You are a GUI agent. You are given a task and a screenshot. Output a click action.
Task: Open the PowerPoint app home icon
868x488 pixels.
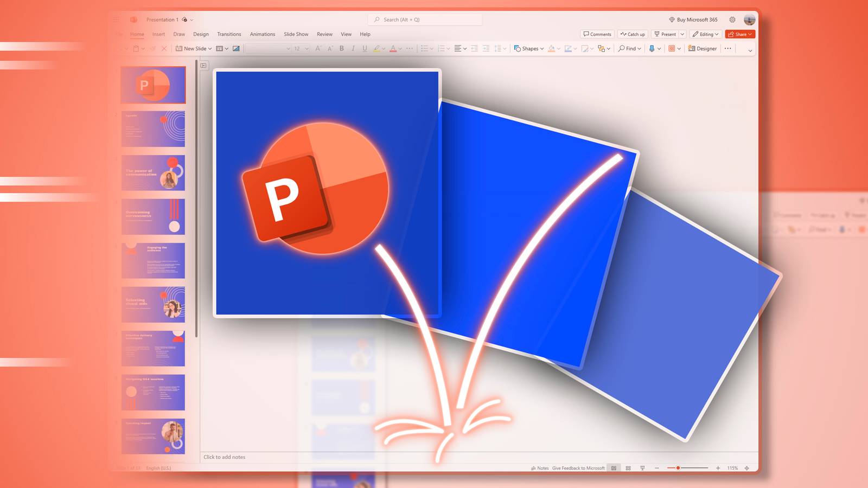tap(133, 20)
